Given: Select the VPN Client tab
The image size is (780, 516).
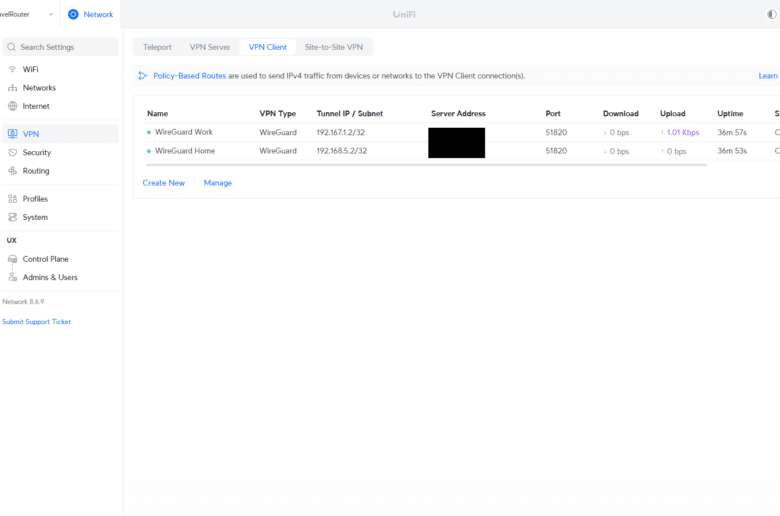Looking at the screenshot, I should (x=268, y=47).
